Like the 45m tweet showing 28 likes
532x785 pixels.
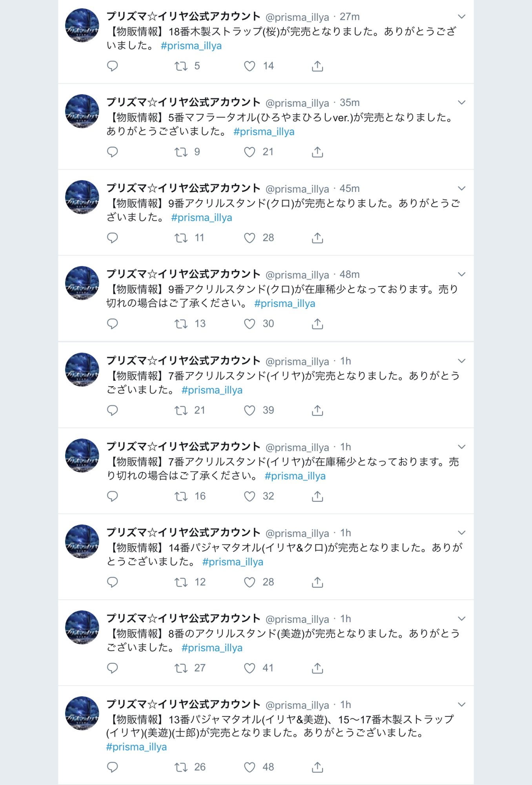click(x=250, y=238)
